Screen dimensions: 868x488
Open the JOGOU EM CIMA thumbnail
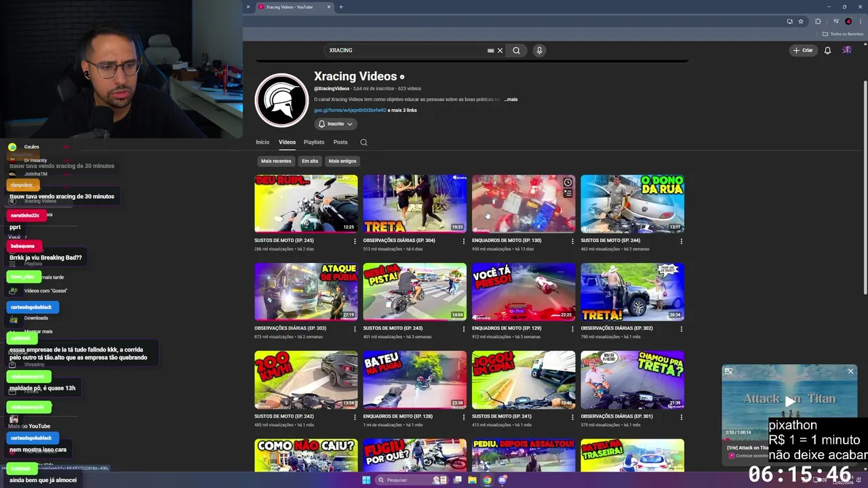(x=524, y=380)
